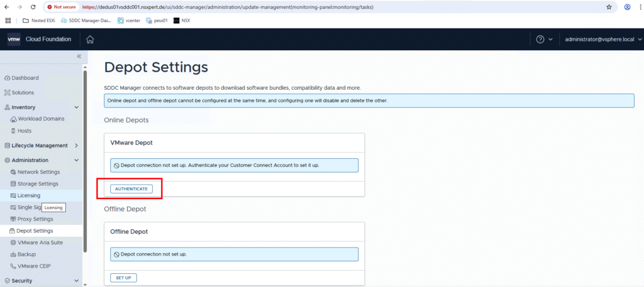Open Proxy Settings page
The height and width of the screenshot is (287, 644).
(x=35, y=219)
